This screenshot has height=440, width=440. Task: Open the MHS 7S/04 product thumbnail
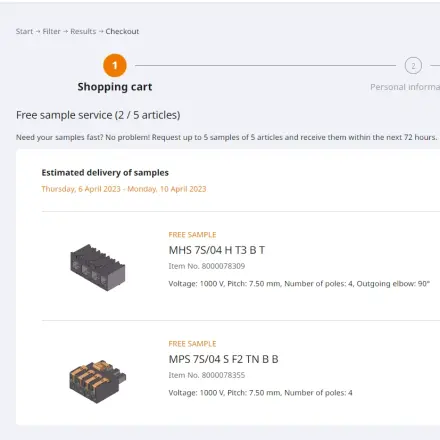[x=98, y=267]
